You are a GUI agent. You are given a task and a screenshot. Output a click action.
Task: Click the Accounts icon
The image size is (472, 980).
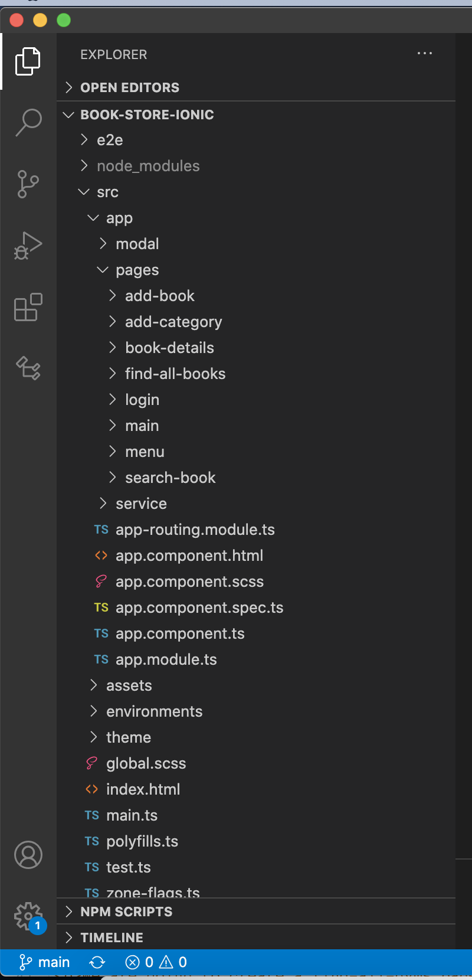28,855
